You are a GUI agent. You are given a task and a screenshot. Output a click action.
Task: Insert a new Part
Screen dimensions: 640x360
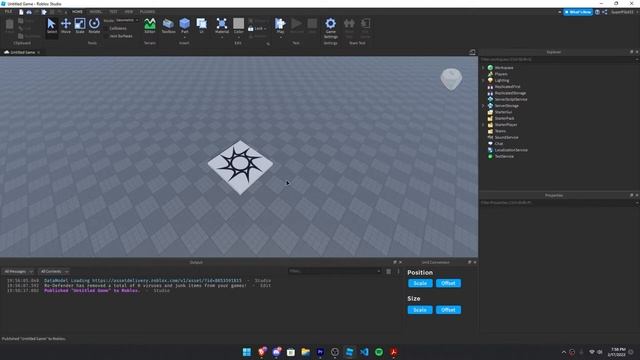click(184, 26)
